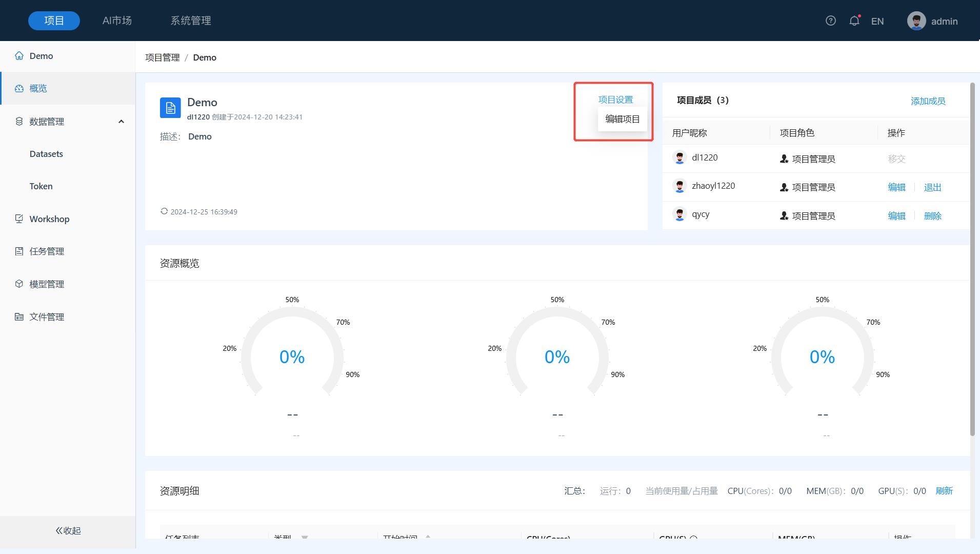Open Datasets in the sidebar
This screenshot has width=980, height=554.
(46, 154)
